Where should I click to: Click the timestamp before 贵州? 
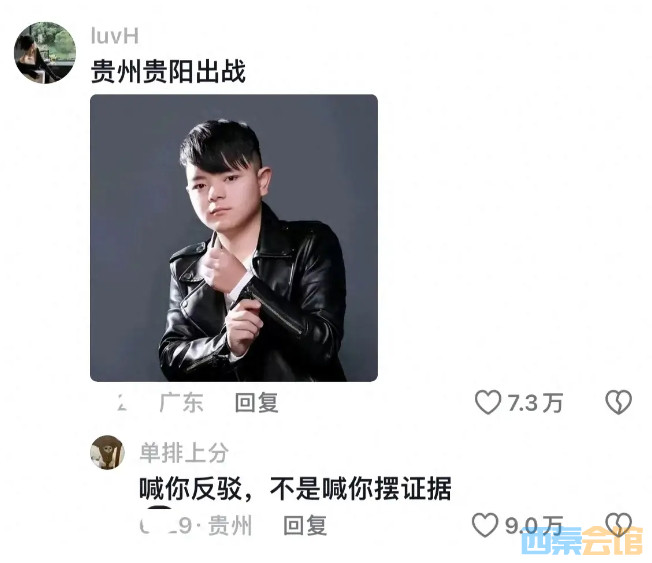tap(165, 526)
